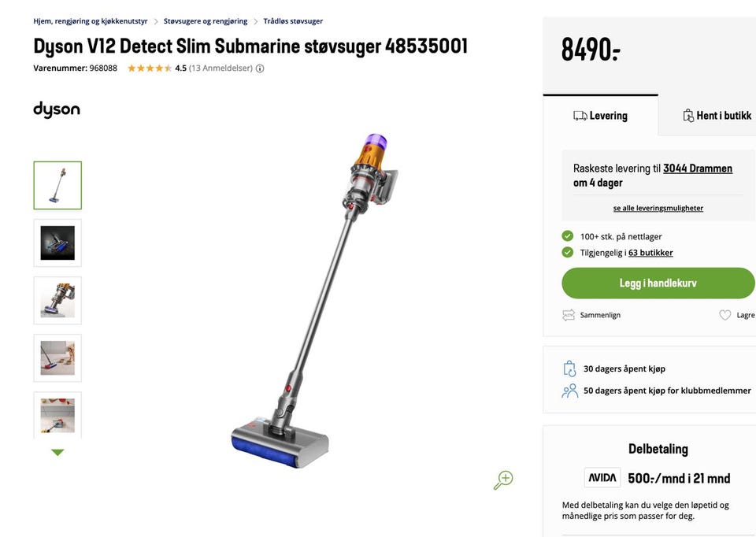Open the 63 butikker link

coord(650,253)
